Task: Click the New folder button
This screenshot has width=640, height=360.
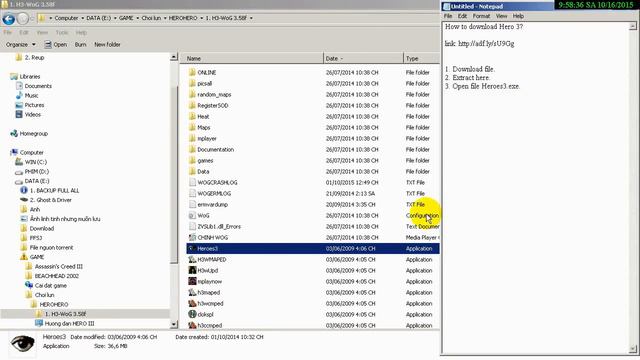Action: tap(107, 44)
